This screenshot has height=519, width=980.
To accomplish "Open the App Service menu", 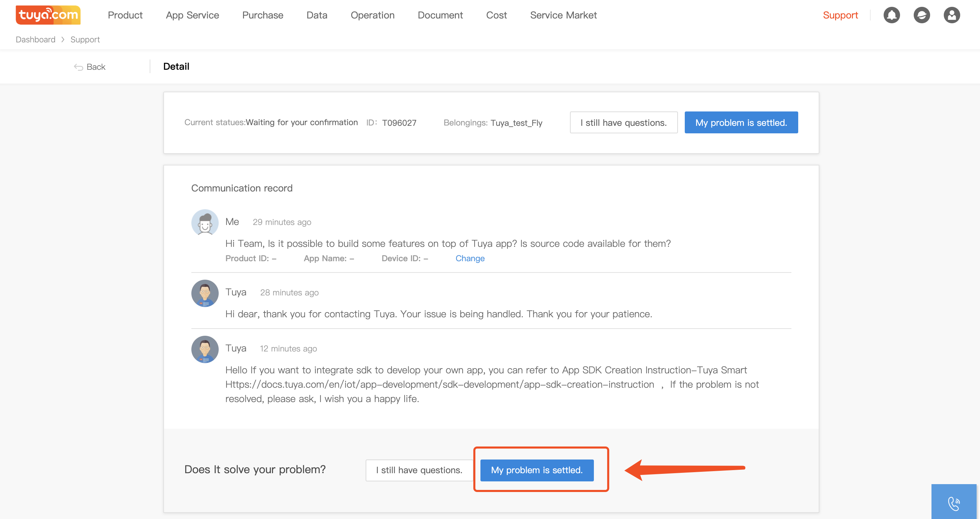I will coord(192,15).
